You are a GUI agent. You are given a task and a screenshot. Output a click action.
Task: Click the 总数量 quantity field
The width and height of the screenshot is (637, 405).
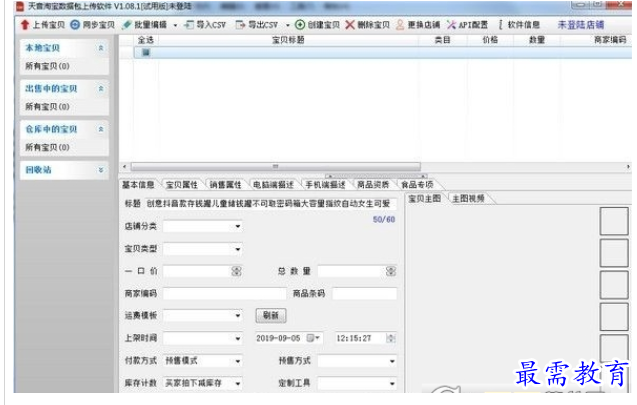coord(352,271)
